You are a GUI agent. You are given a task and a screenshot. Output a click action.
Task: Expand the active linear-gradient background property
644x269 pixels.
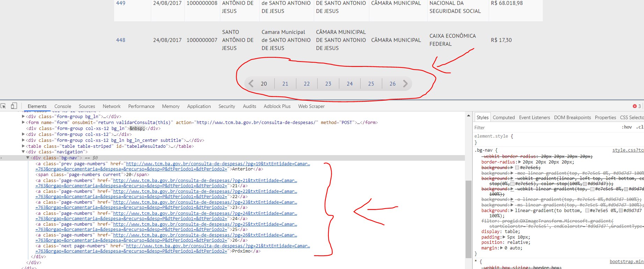tap(512, 211)
